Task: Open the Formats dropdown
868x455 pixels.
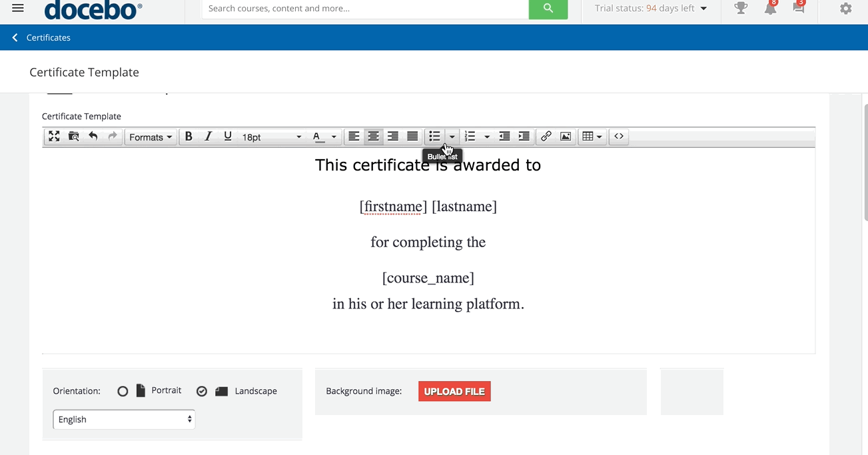Action: coord(151,137)
